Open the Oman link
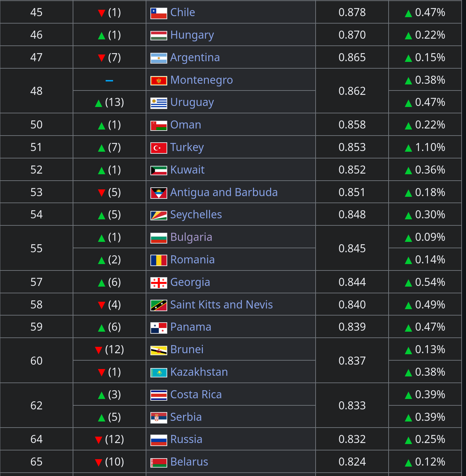Image resolution: width=466 pixels, height=476 pixels. (186, 125)
